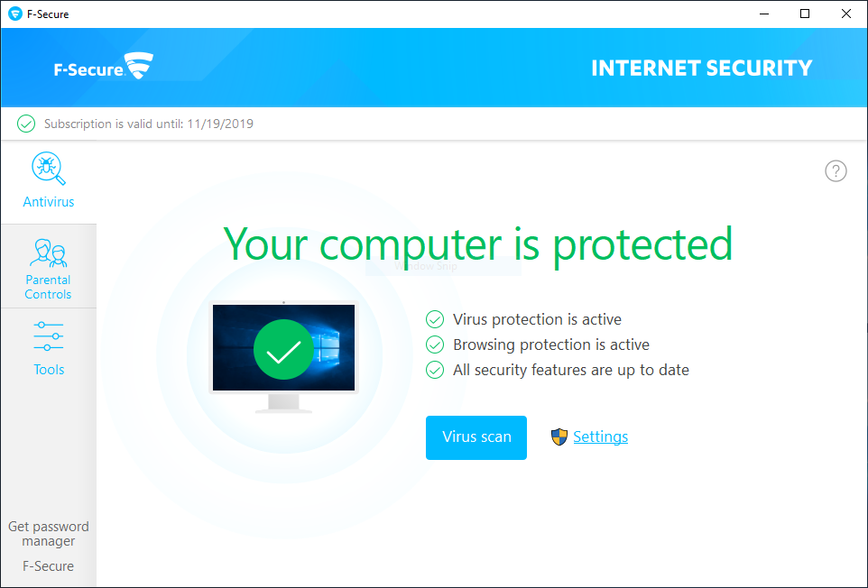Click the protected computer monitor image
Viewport: 868px width, 588px height.
(283, 355)
